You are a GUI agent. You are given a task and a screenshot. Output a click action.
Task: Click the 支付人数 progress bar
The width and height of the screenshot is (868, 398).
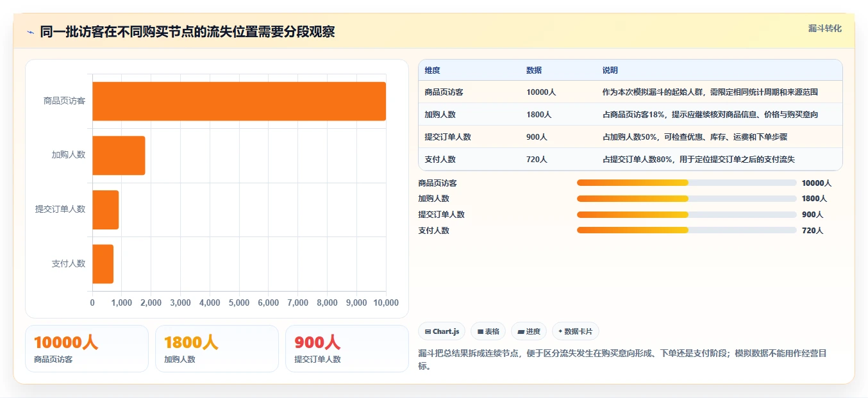(687, 230)
